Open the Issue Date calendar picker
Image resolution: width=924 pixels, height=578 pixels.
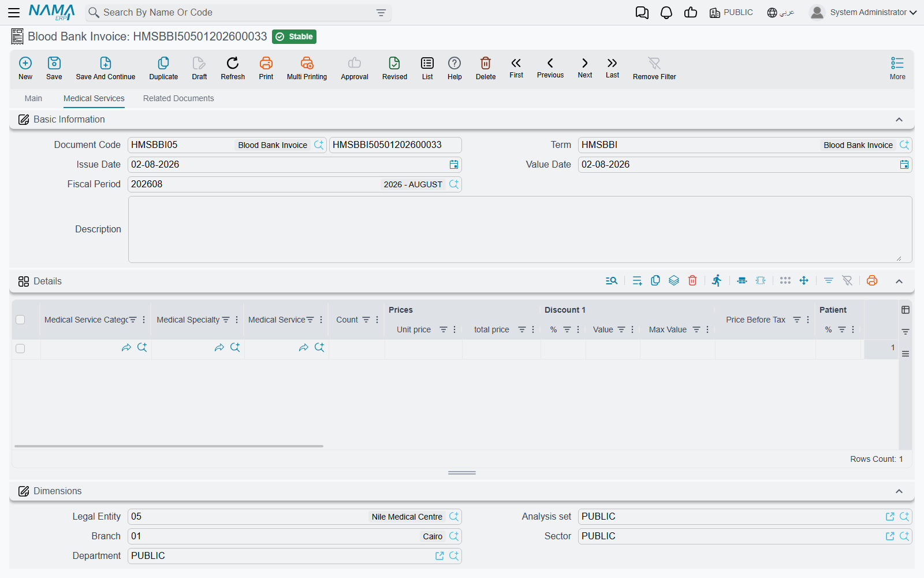[x=454, y=165]
